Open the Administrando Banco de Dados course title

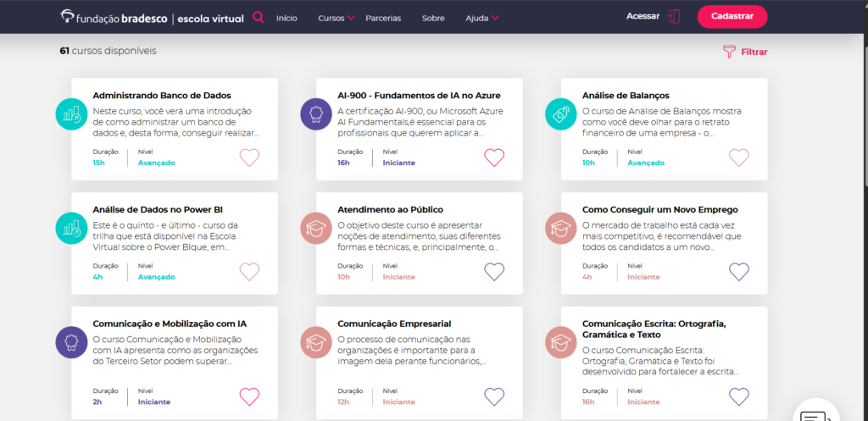tap(162, 96)
